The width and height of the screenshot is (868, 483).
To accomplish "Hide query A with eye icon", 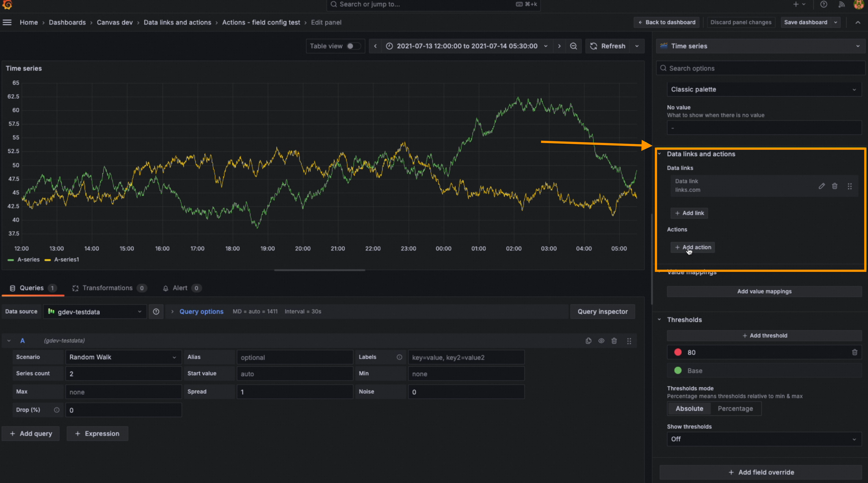I will pos(601,341).
